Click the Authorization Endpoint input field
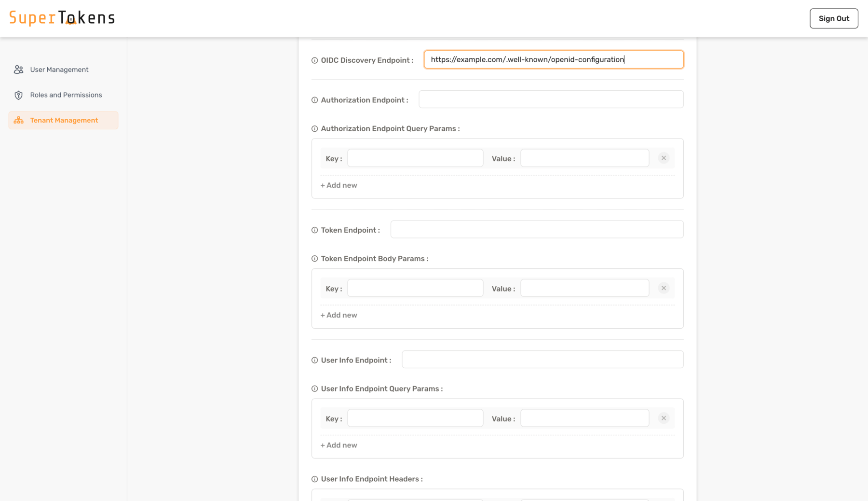The image size is (868, 501). [551, 99]
